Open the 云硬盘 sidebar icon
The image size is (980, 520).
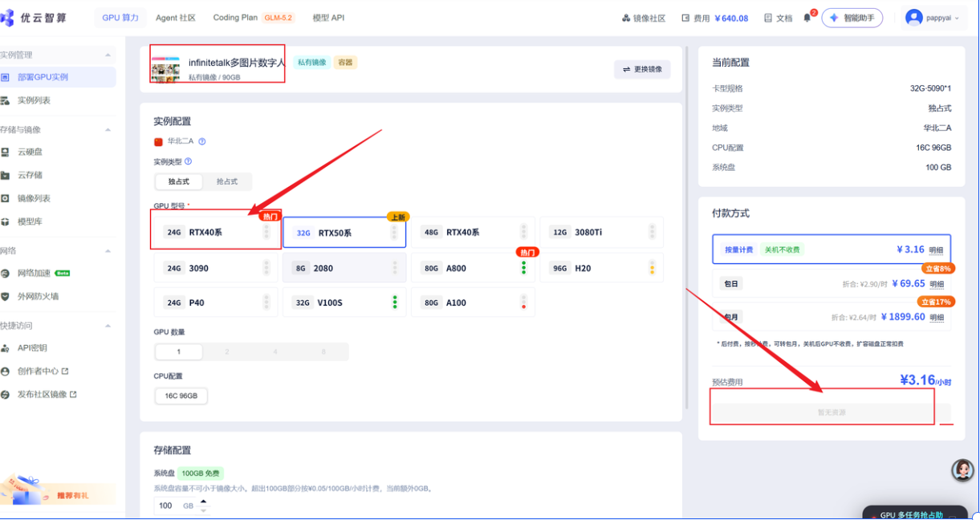[x=5, y=152]
